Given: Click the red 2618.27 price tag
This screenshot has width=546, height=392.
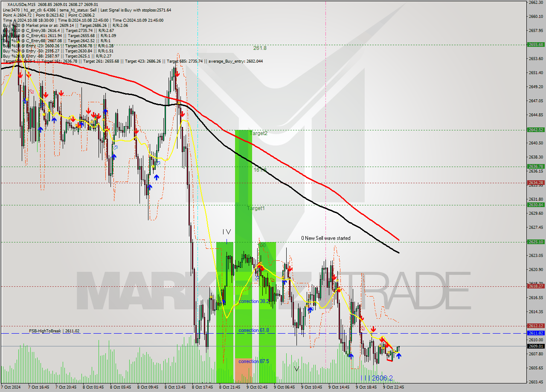Looking at the screenshot, I should (x=536, y=286).
